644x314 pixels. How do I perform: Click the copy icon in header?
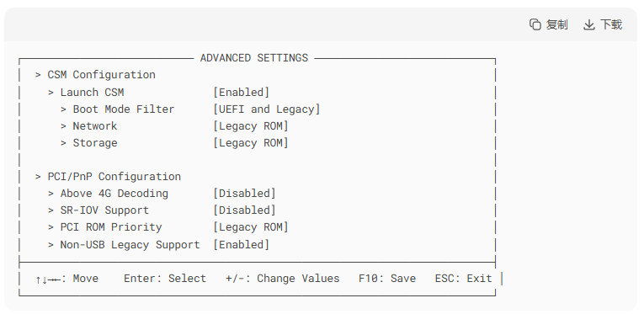click(x=535, y=24)
